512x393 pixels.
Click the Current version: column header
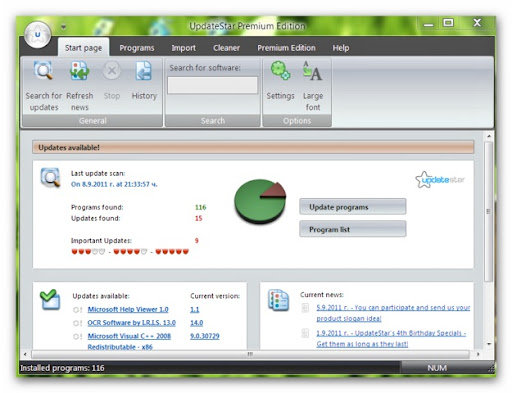pyautogui.click(x=215, y=296)
